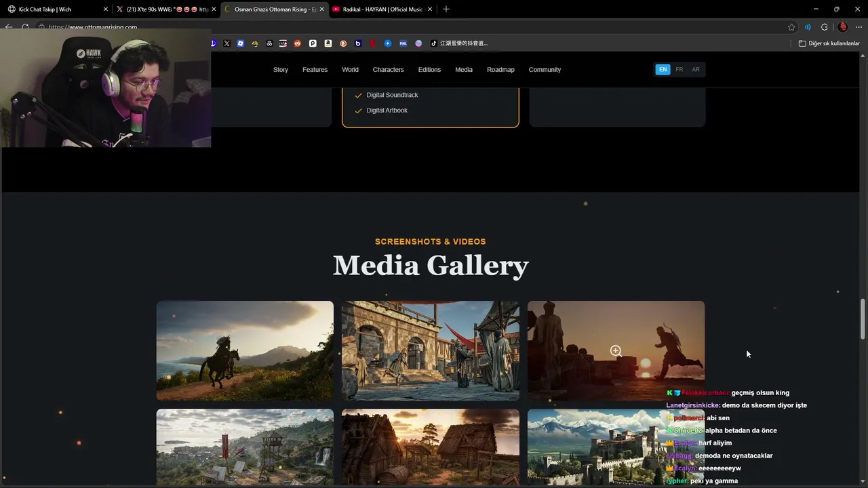Screen dimensions: 868x488
Task: Click the 'SCREENSHOTS & VIDEOS' label
Action: tap(431, 241)
